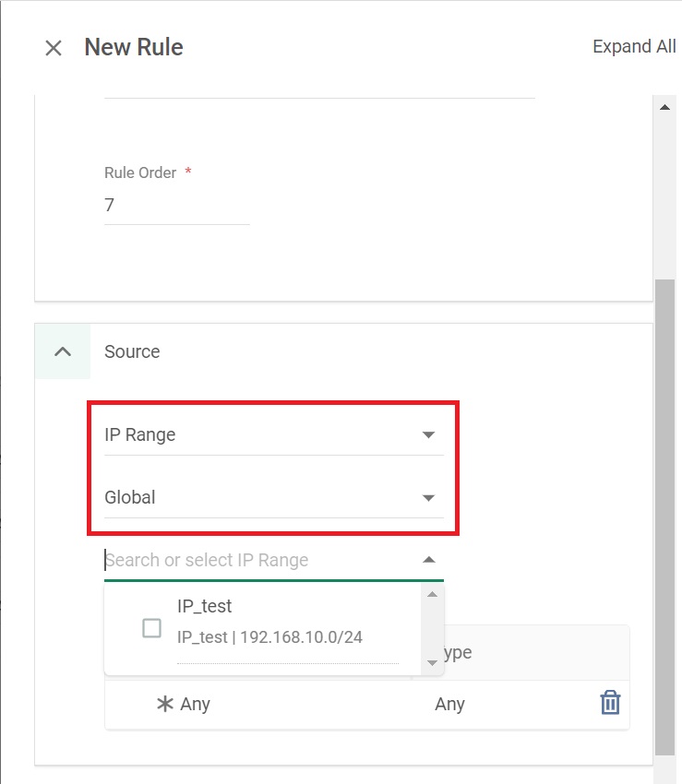The height and width of the screenshot is (784, 682).
Task: Close the New Rule panel with X icon
Action: [54, 48]
